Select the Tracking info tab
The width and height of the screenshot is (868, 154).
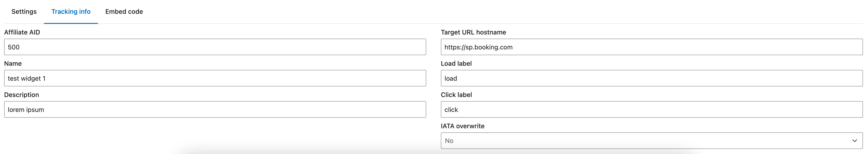[71, 11]
